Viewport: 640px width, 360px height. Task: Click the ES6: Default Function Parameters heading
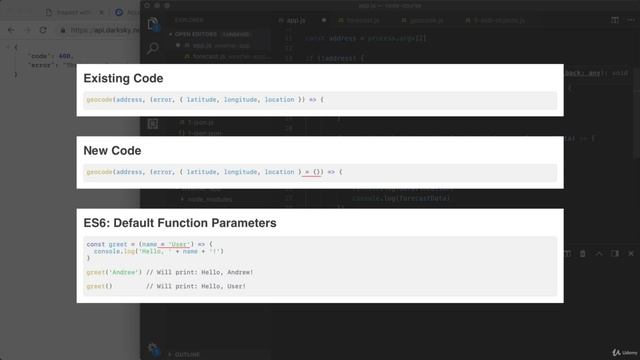(x=180, y=223)
